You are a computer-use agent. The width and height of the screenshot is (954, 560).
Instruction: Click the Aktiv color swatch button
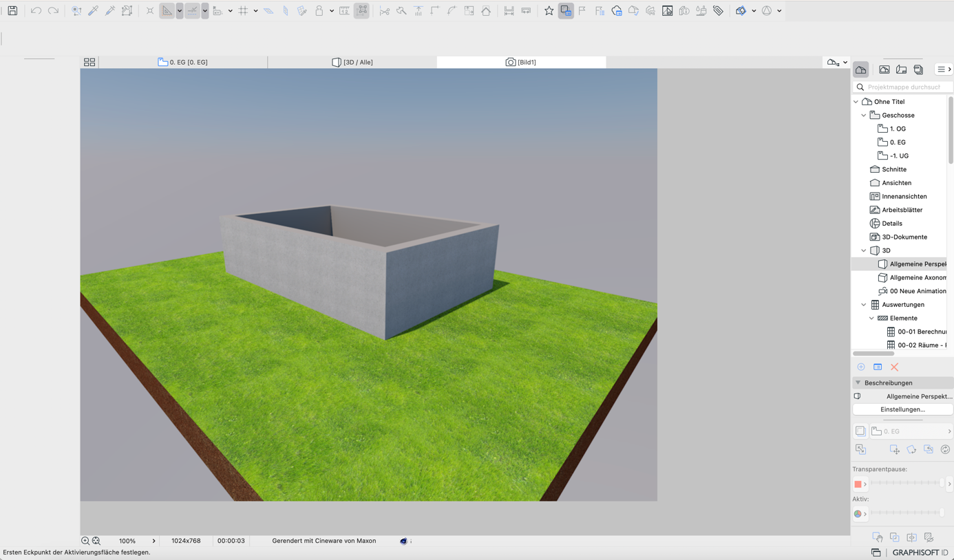[x=860, y=514]
